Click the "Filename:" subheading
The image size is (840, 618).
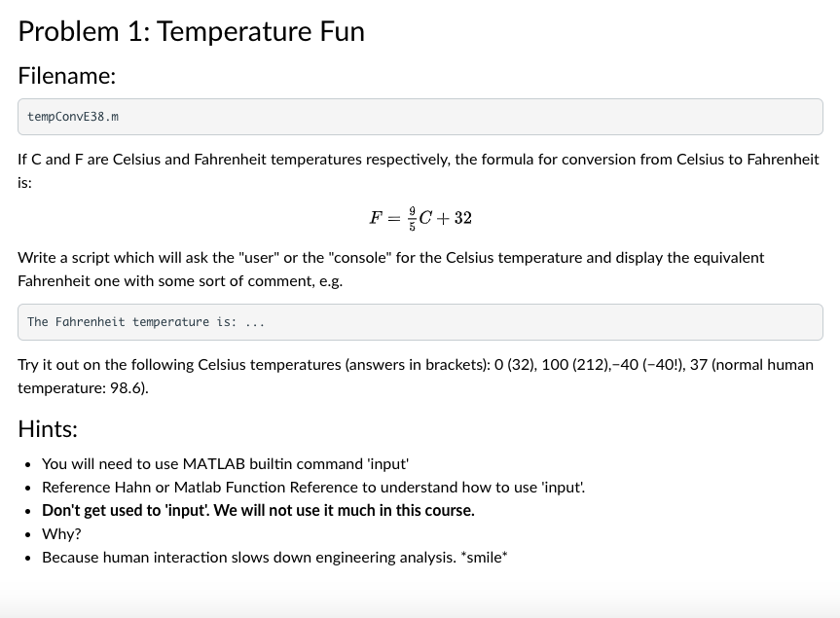(67, 75)
